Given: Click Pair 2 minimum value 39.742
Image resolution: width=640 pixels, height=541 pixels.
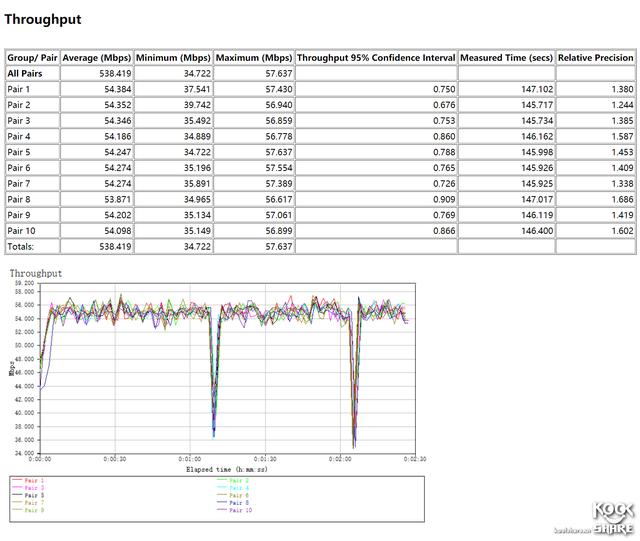Looking at the screenshot, I should [197, 105].
